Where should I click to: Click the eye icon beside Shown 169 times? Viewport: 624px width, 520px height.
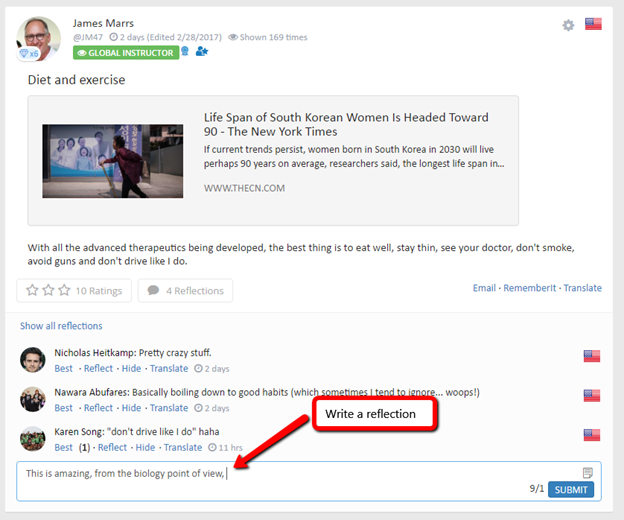click(233, 37)
